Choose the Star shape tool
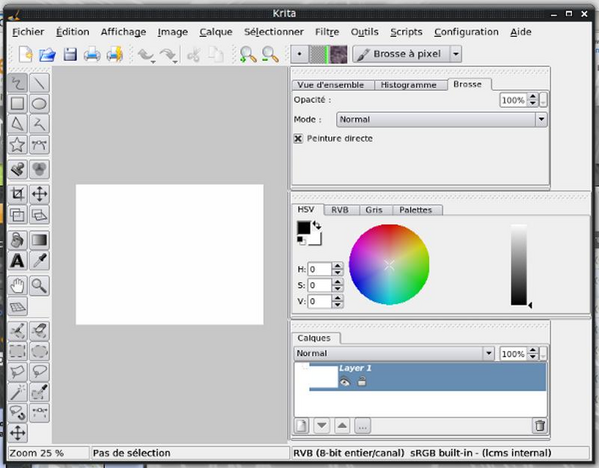The width and height of the screenshot is (599, 468). pyautogui.click(x=17, y=145)
